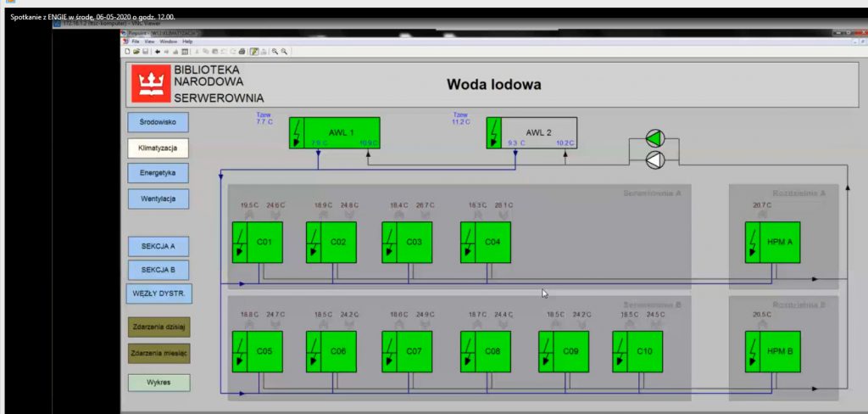Click the Open folder toolbar icon

[136, 52]
